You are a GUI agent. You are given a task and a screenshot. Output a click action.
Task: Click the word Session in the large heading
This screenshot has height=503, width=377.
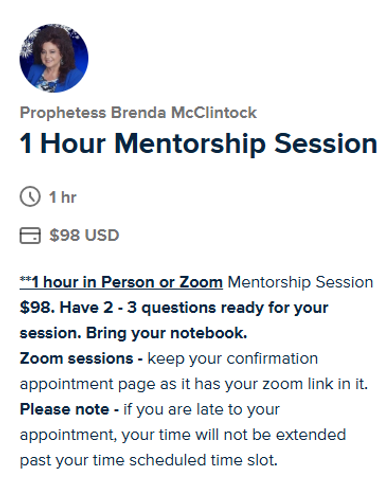[325, 143]
